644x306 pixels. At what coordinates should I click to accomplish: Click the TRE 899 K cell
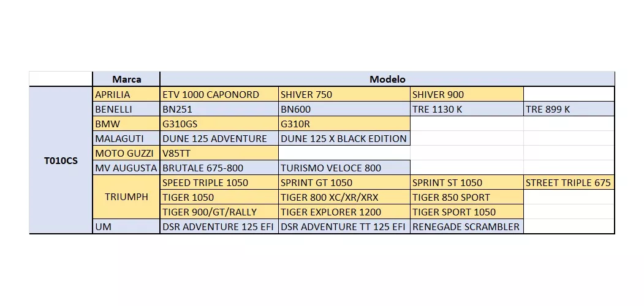pos(569,109)
